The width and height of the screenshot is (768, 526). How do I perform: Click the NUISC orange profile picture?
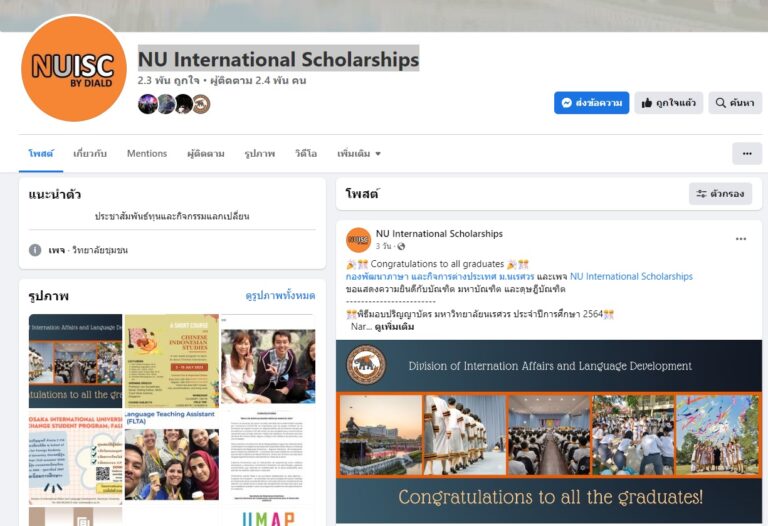[74, 68]
